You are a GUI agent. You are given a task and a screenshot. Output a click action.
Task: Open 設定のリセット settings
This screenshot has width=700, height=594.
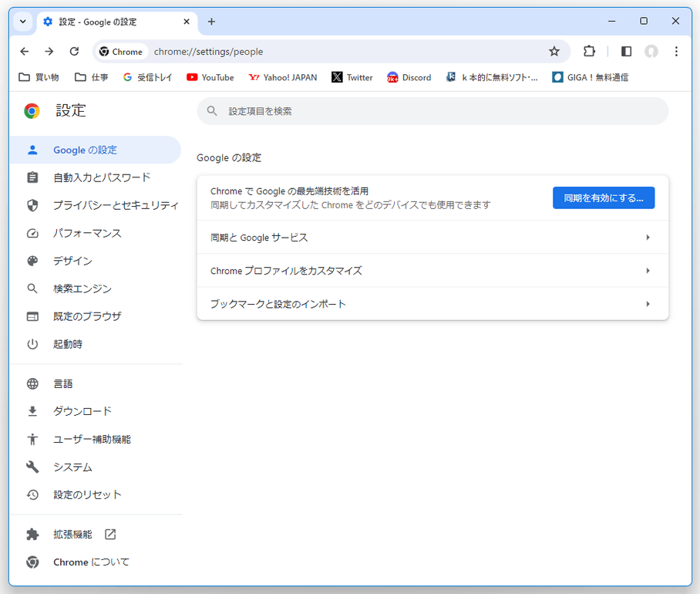click(x=96, y=494)
